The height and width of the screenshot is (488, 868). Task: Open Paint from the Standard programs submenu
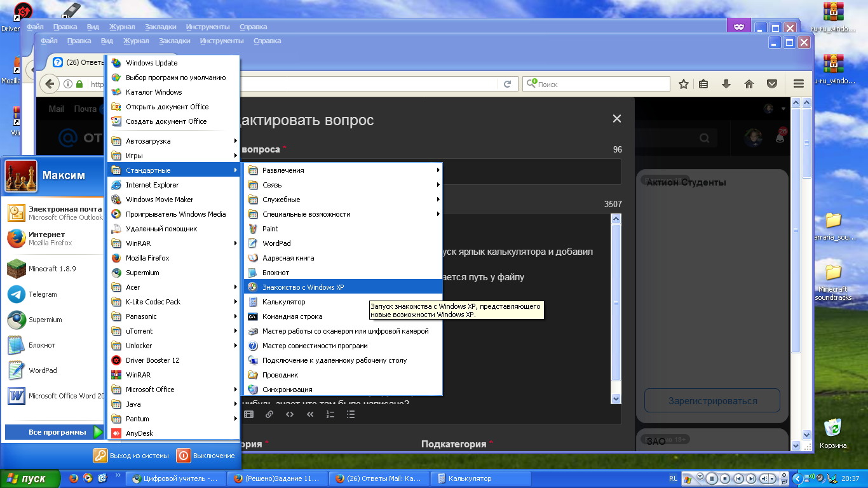tap(343, 229)
